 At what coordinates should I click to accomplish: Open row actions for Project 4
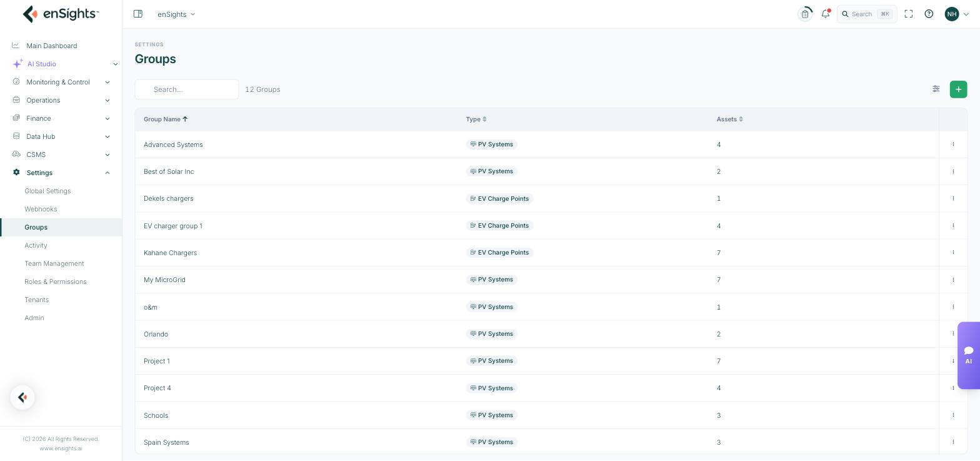953,388
